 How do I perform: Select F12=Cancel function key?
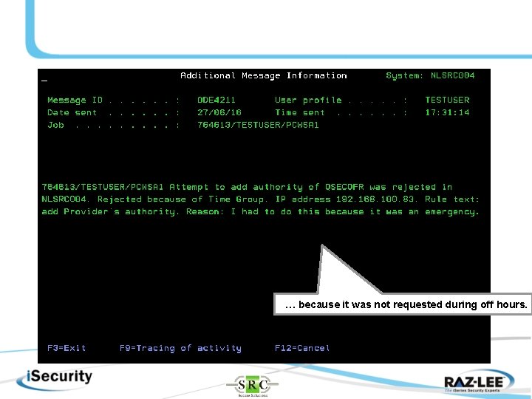click(302, 348)
